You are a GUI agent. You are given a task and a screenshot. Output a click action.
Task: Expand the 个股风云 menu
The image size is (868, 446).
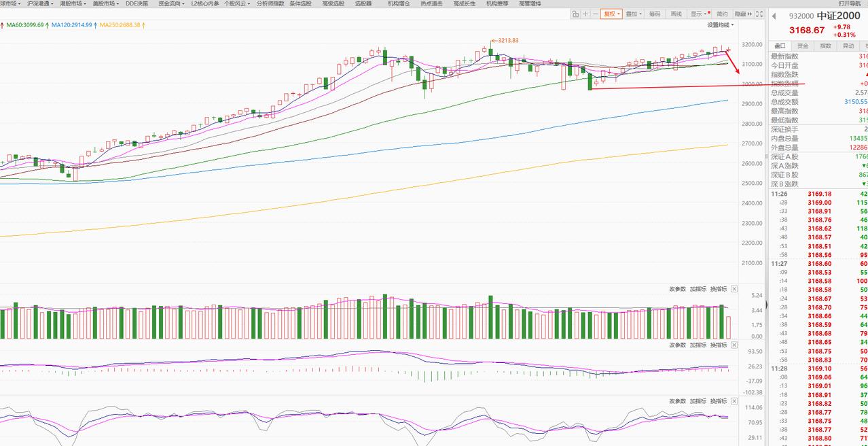pos(238,3)
